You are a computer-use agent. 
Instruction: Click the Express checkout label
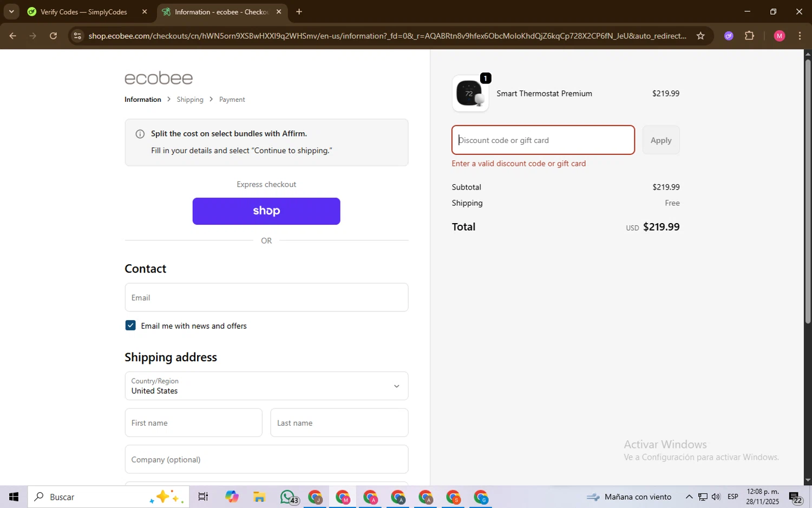point(266,185)
